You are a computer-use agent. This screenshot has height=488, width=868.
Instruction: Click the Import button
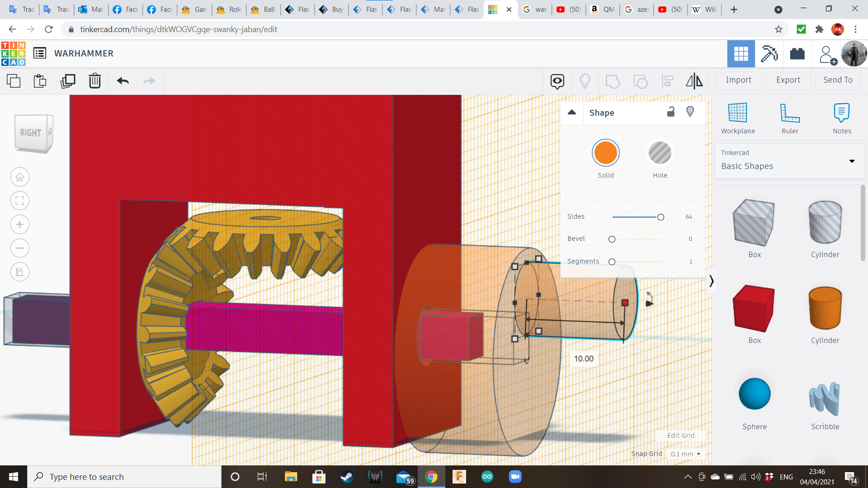tap(738, 80)
